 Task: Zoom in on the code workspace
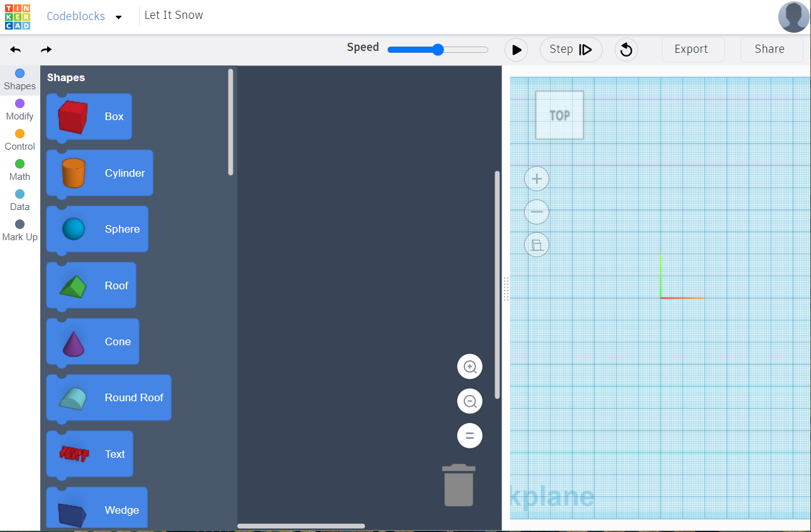(x=469, y=367)
